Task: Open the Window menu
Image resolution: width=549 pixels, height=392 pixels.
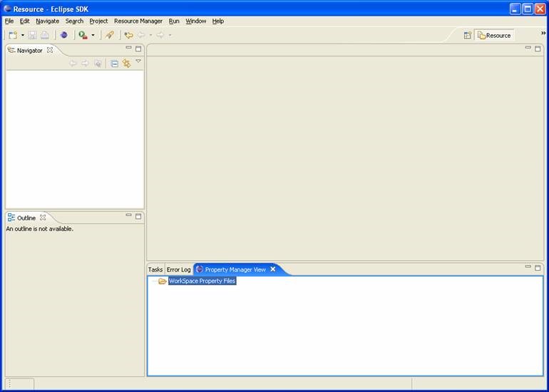Action: click(x=196, y=21)
